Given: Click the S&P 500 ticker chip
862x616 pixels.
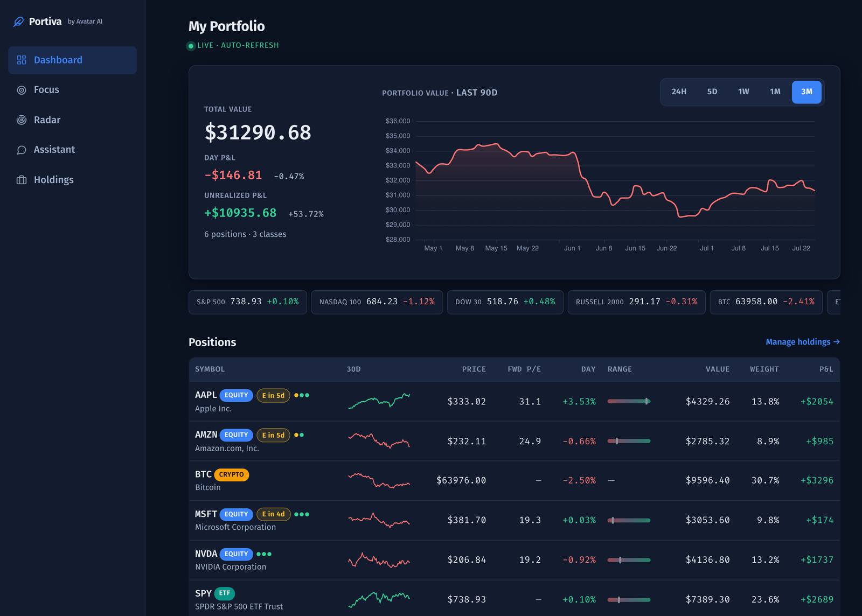Looking at the screenshot, I should [248, 302].
